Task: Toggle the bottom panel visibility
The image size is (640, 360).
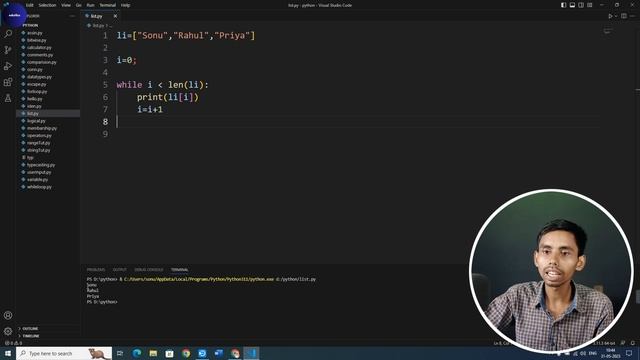Action: click(572, 5)
